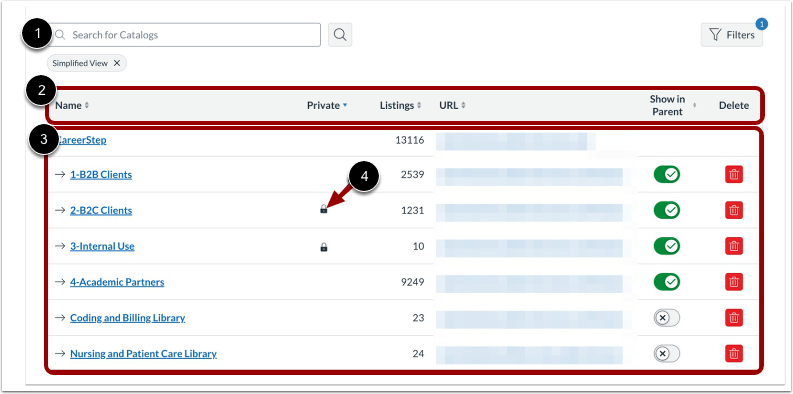793x394 pixels.
Task: Open the 2-B2C Clients catalog
Action: point(101,210)
